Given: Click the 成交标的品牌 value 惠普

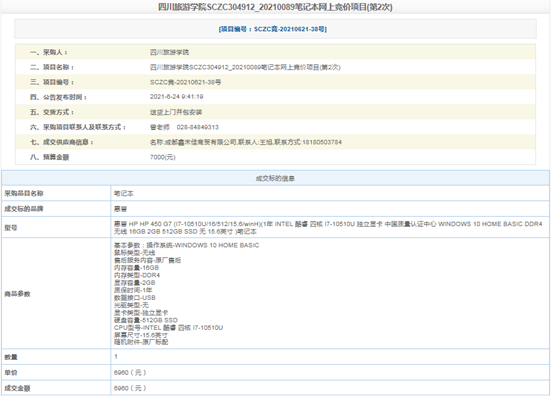Looking at the screenshot, I should (120, 209).
